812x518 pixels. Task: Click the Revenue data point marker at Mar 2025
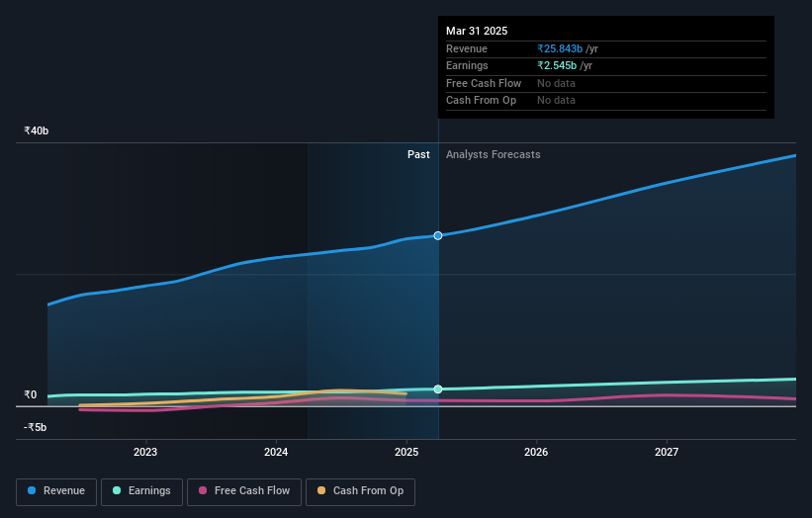[x=438, y=235]
